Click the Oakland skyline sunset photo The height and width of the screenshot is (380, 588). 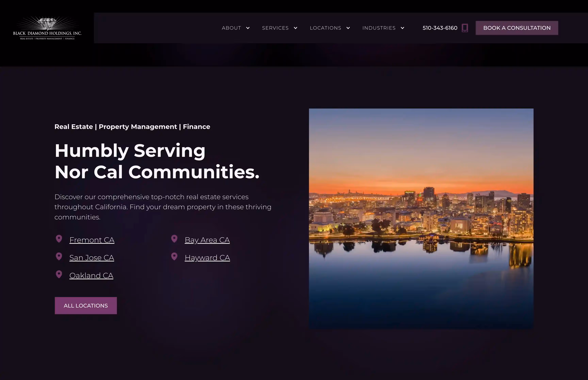tap(421, 218)
